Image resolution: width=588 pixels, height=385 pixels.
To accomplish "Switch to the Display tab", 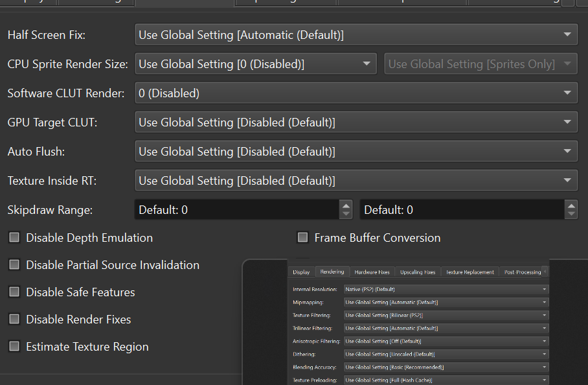I will 300,272.
